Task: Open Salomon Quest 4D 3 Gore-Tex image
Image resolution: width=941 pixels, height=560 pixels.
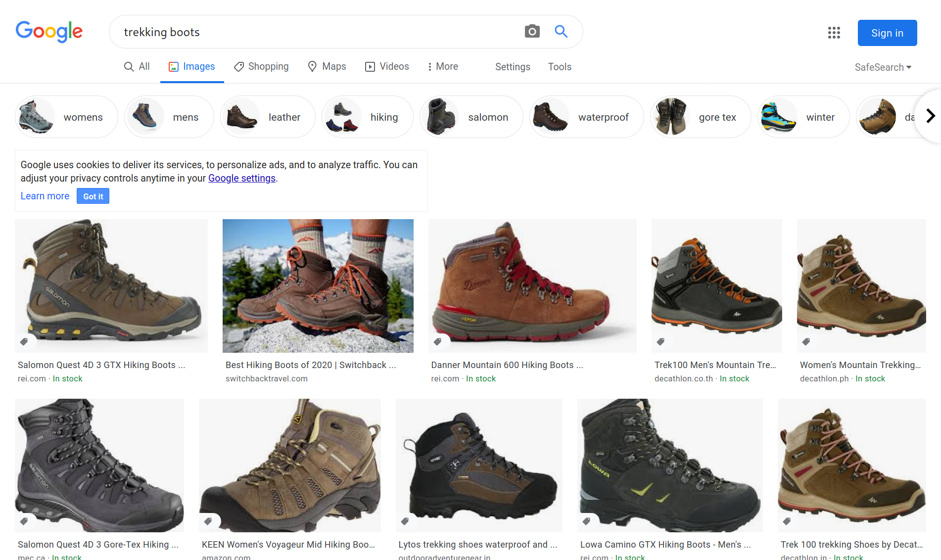Action: (99, 466)
